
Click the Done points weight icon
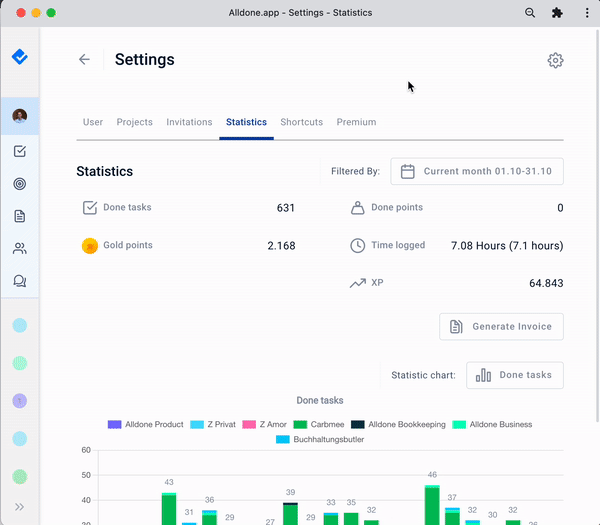[x=357, y=207]
